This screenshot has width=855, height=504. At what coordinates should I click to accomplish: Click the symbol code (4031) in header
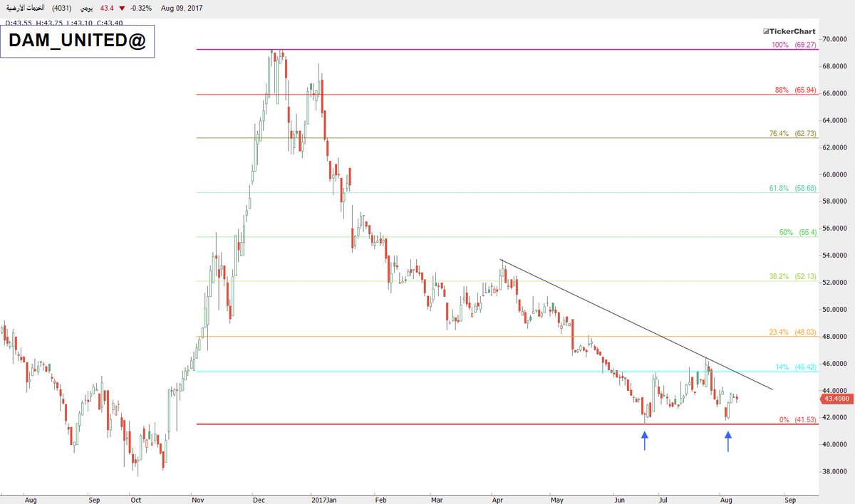(61, 7)
